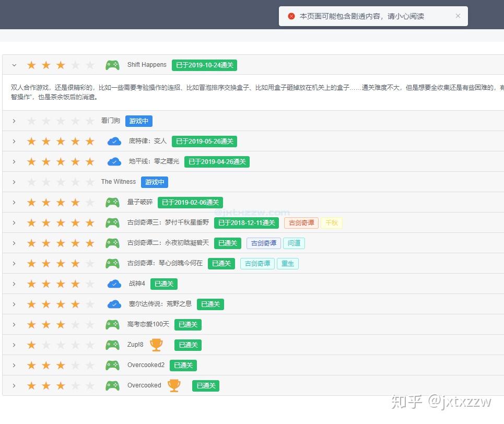The width and height of the screenshot is (504, 424).
Task: Collapse the Shift Happens review row
Action: point(14,65)
